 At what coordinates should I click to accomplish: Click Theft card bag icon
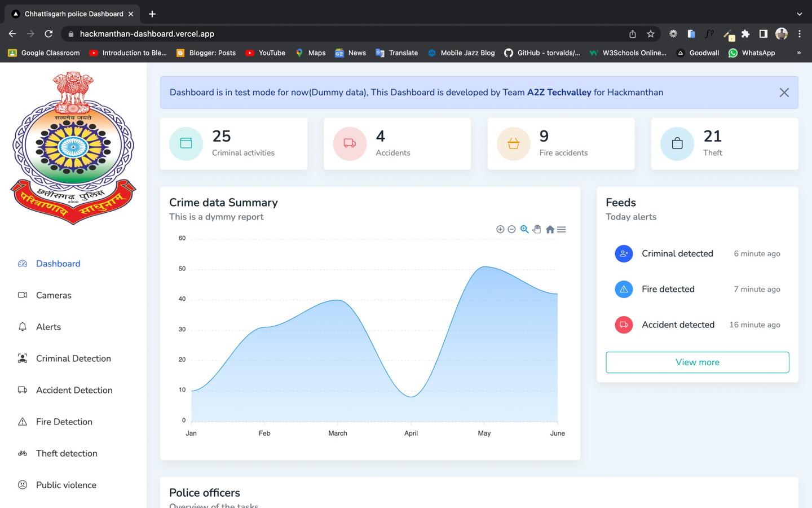pos(677,143)
